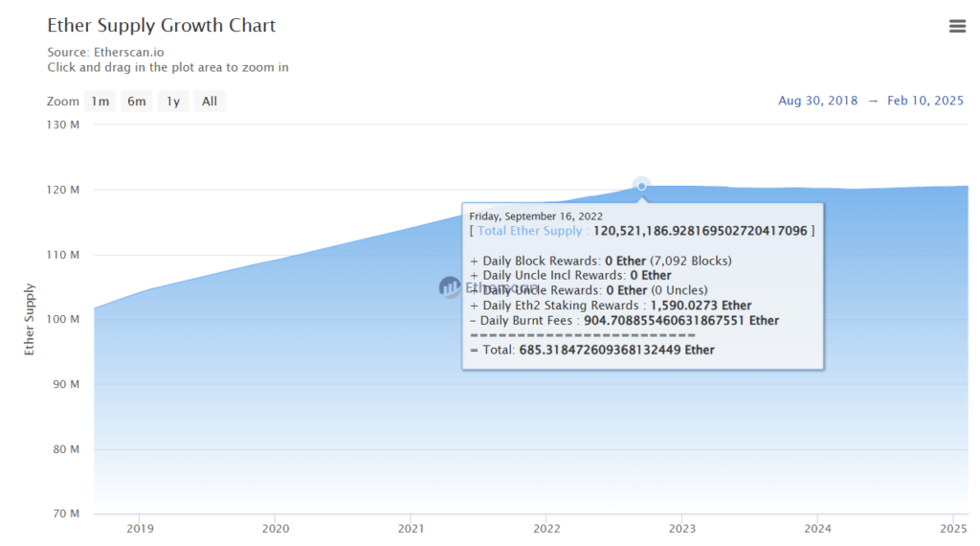The width and height of the screenshot is (980, 546).
Task: Click the 70 M y-axis label
Action: pyautogui.click(x=65, y=514)
